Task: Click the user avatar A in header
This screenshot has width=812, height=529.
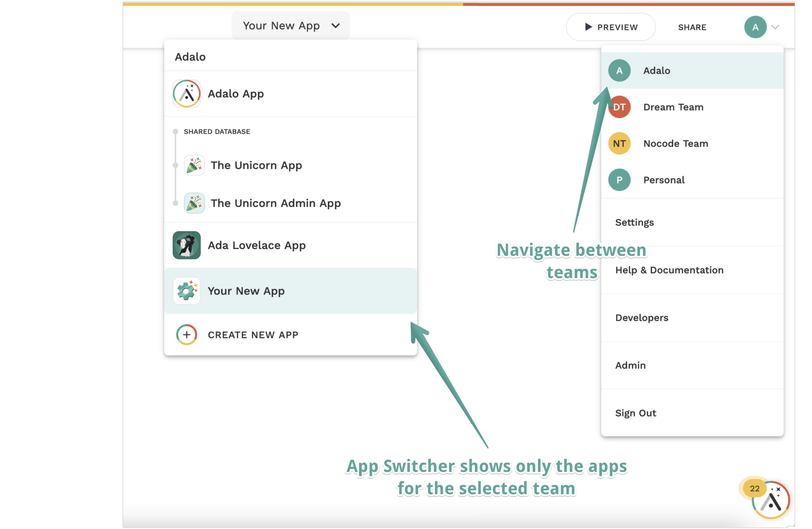Action: coord(755,27)
